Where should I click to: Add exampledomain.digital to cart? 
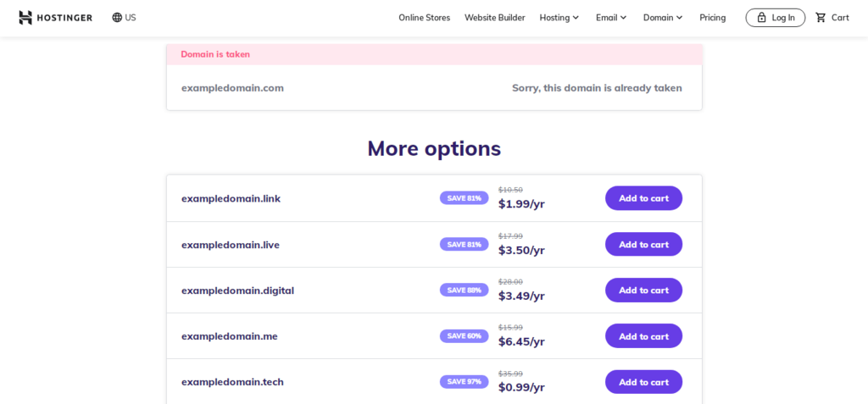(643, 290)
